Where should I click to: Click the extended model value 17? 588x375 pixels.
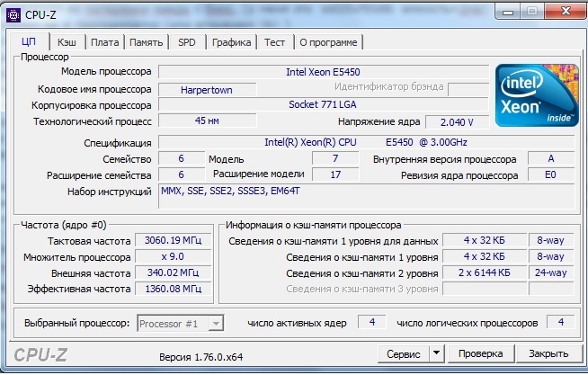[x=335, y=174]
